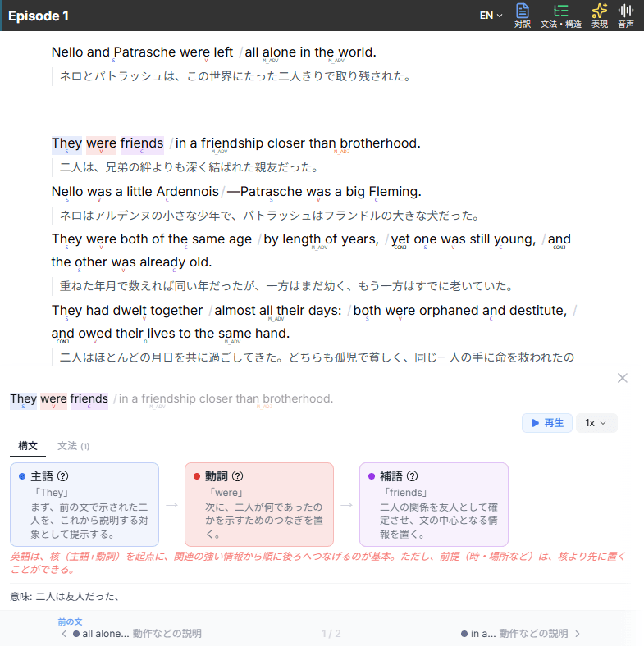This screenshot has width=644, height=646.
Task: Select the 補語 complement card
Action: pyautogui.click(x=434, y=504)
